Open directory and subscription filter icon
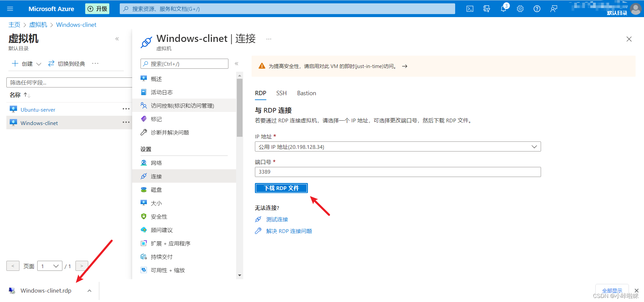Image resolution: width=644 pixels, height=302 pixels. click(487, 9)
